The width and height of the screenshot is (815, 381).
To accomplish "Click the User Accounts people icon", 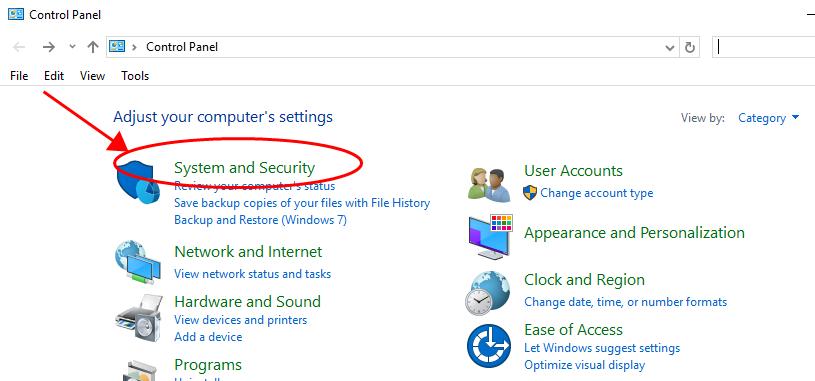I will (490, 185).
